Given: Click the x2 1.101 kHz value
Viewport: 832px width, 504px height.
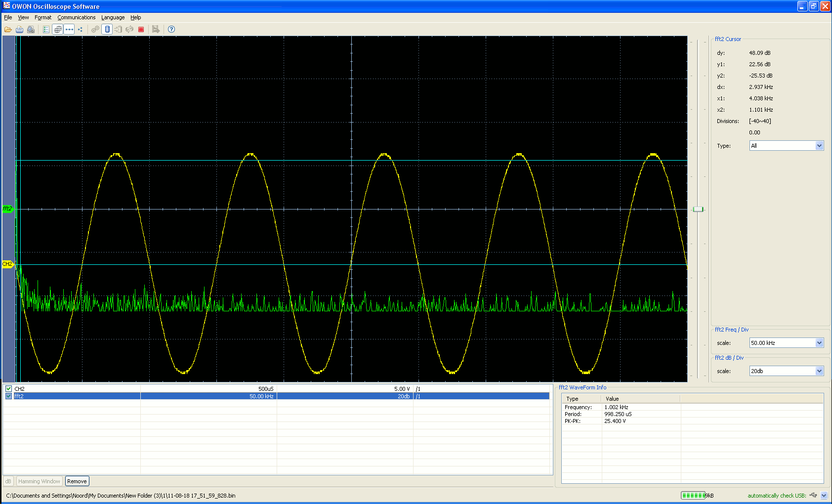Looking at the screenshot, I should pyautogui.click(x=761, y=110).
